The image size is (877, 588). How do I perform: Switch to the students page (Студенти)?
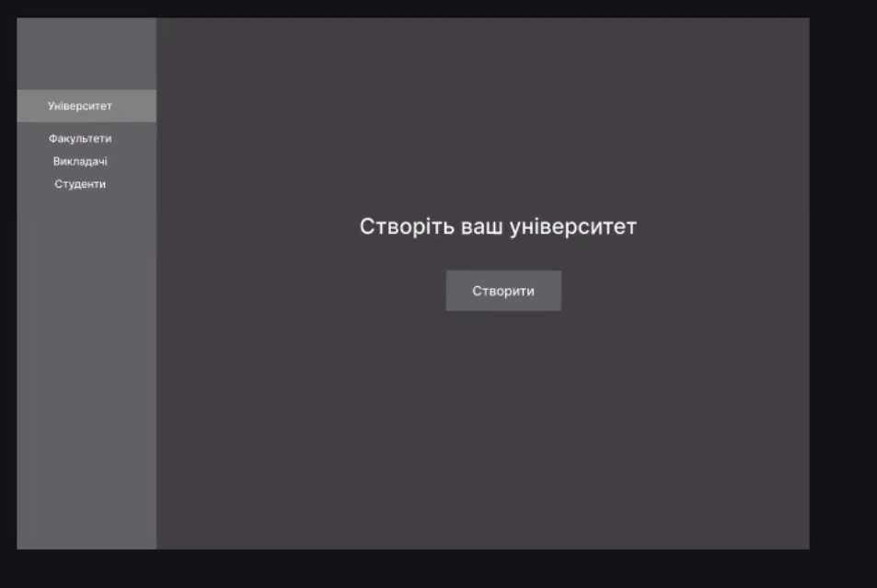pyautogui.click(x=80, y=184)
